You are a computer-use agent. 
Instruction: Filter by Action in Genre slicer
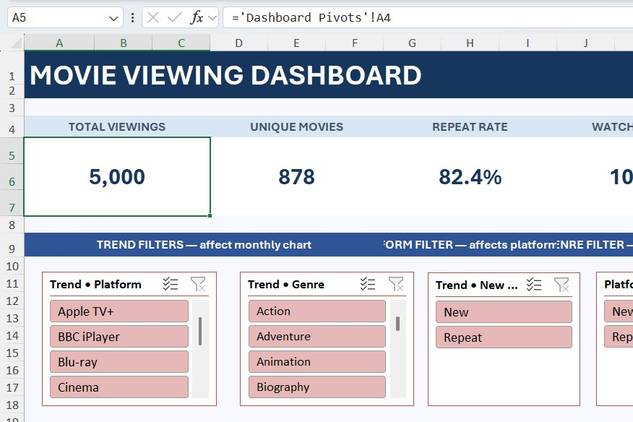coord(317,311)
